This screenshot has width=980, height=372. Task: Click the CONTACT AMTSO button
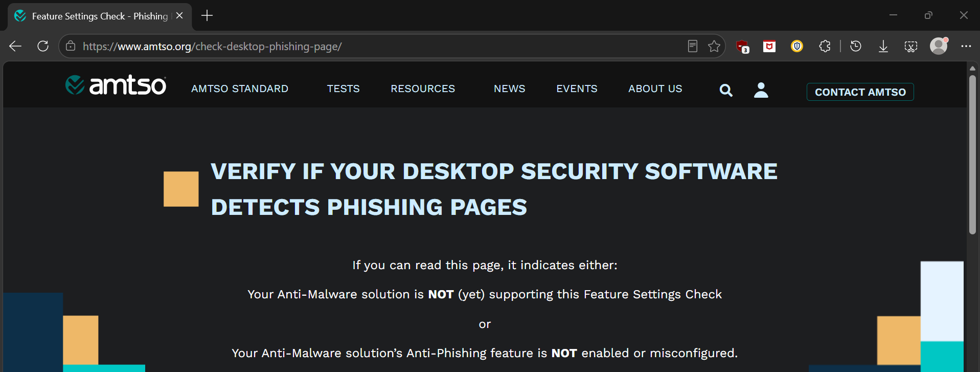tap(860, 92)
